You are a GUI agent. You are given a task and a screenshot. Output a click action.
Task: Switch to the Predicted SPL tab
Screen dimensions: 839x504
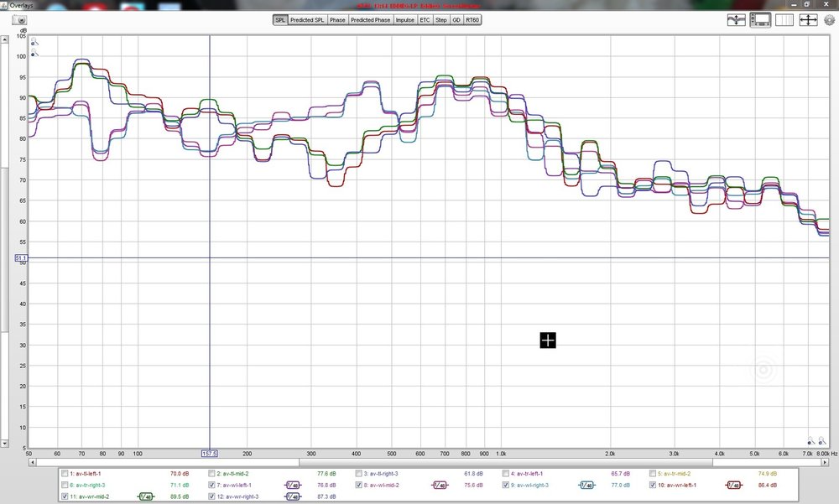point(307,20)
